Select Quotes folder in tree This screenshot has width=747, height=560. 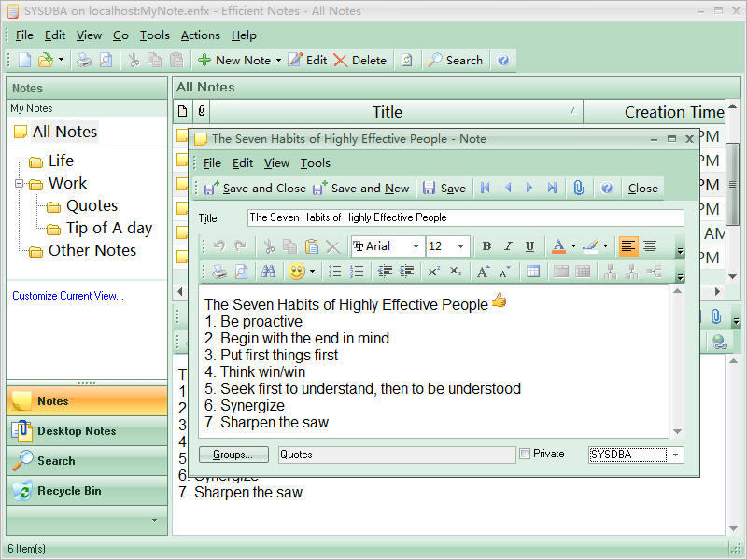pyautogui.click(x=92, y=205)
